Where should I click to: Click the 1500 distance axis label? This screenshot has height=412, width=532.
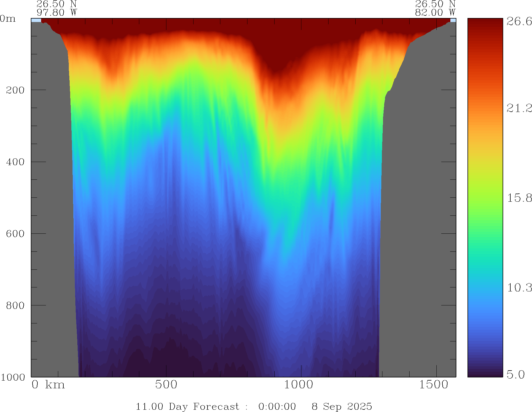[434, 385]
